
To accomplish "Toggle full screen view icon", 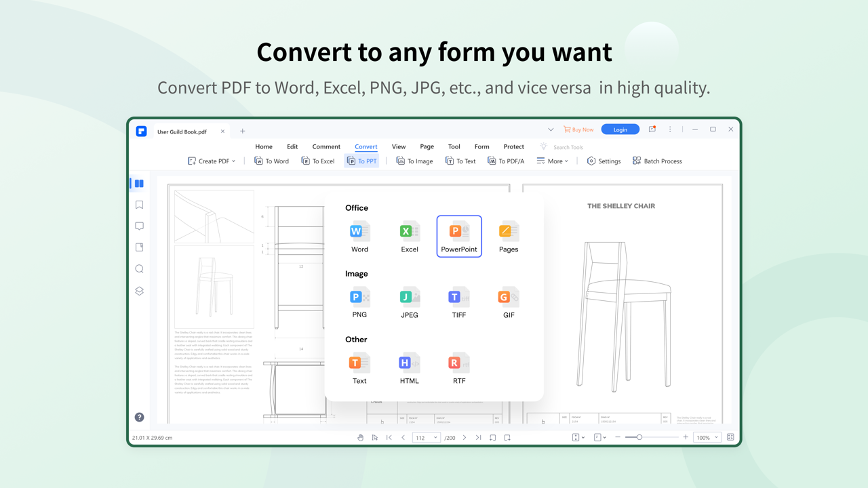I will click(x=730, y=438).
